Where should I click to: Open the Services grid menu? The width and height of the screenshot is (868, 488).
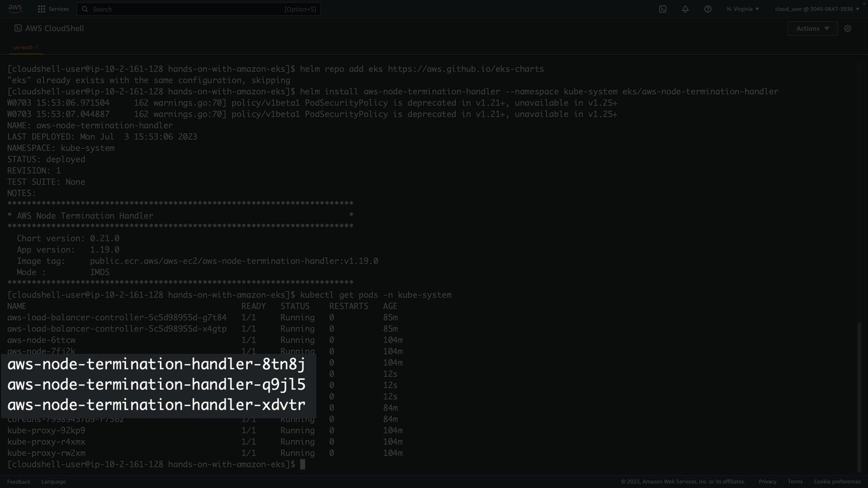[x=42, y=9]
